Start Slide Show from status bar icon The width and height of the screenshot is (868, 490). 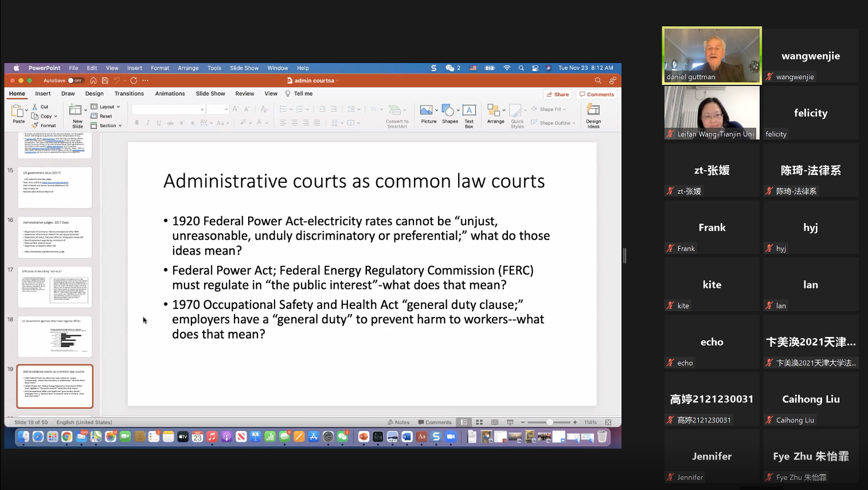(x=510, y=422)
